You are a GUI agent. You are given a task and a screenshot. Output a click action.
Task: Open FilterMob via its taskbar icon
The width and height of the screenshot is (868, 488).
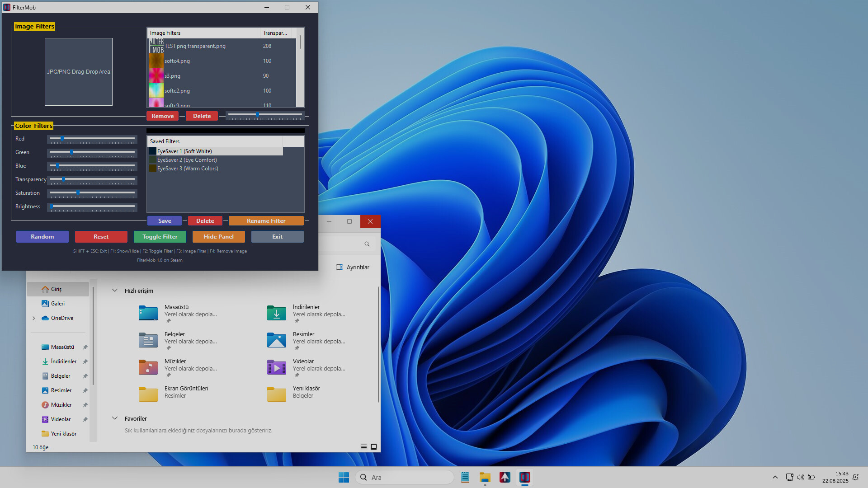click(x=525, y=477)
